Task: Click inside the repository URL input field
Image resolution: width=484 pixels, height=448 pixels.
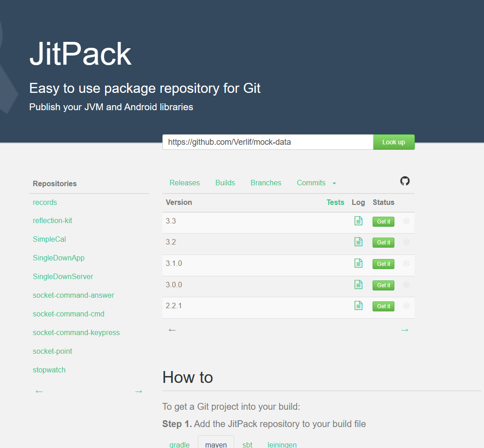Action: tap(267, 142)
